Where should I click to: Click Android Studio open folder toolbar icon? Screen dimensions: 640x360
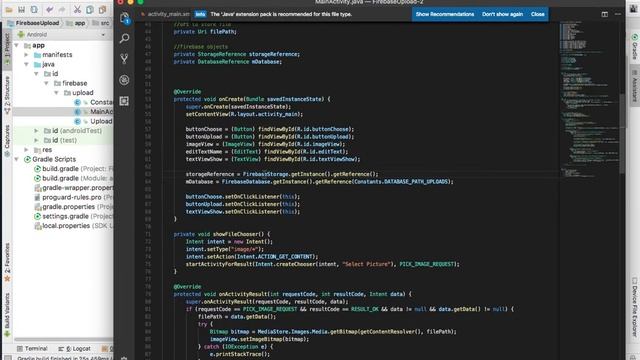(x=9, y=9)
